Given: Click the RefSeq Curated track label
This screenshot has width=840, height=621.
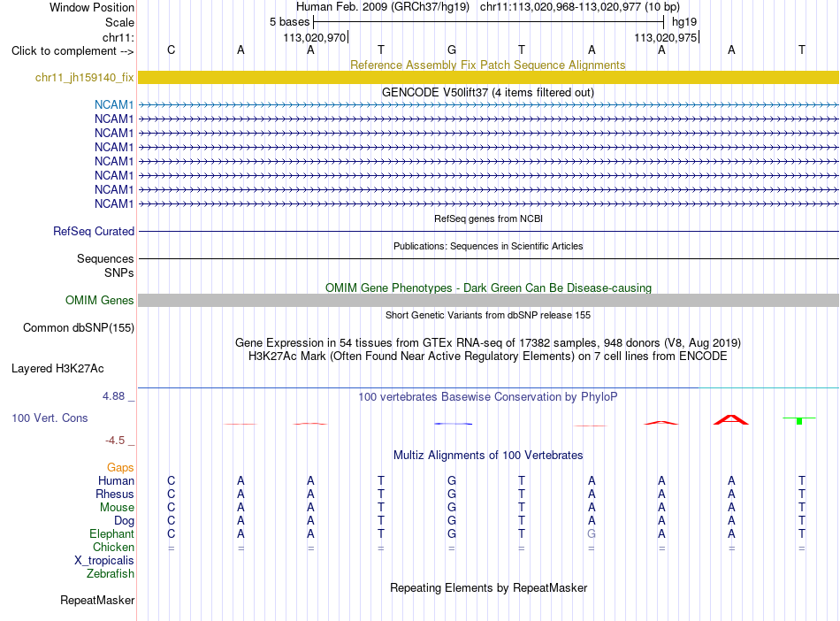Looking at the screenshot, I should (93, 231).
